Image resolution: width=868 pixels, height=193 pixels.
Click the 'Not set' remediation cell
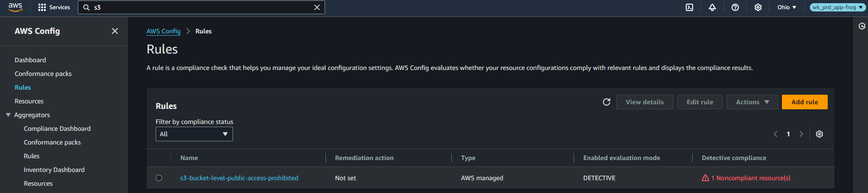[345, 178]
